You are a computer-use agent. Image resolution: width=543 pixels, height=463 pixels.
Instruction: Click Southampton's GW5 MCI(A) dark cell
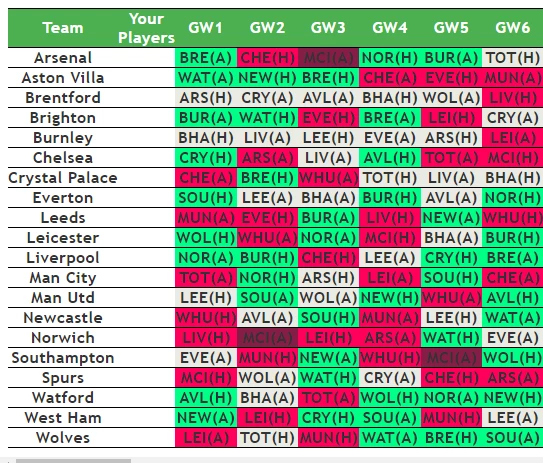[x=451, y=358]
